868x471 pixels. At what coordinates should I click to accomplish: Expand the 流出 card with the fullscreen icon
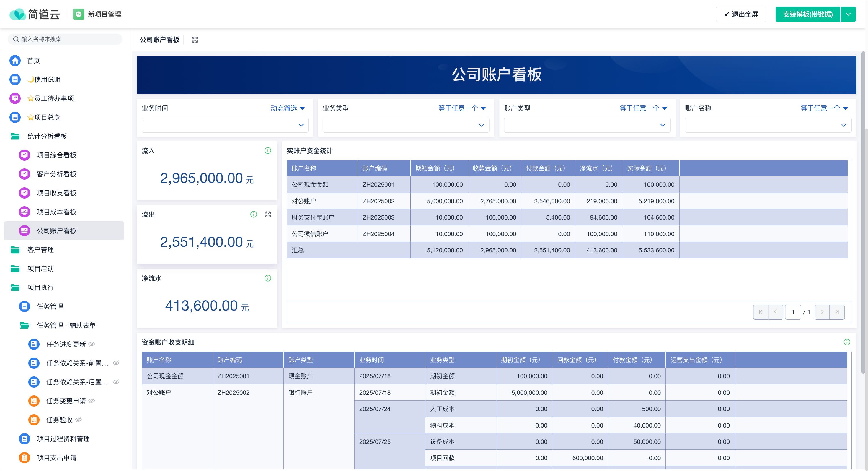click(267, 215)
